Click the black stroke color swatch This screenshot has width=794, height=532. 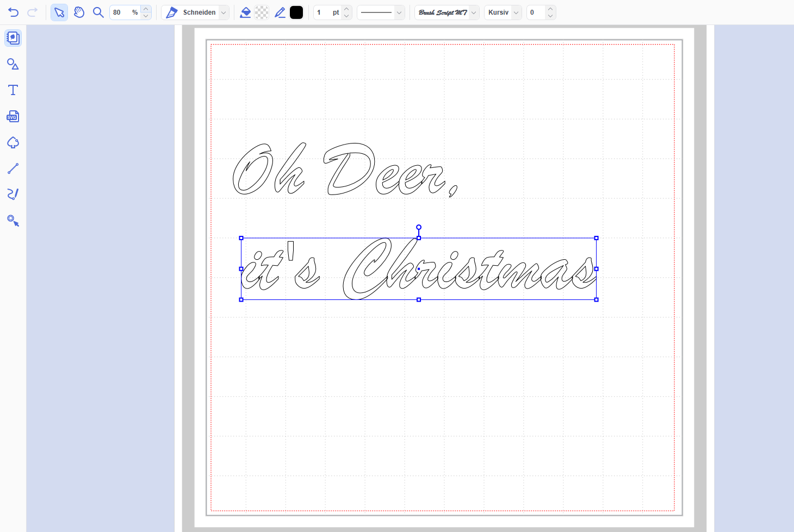pyautogui.click(x=296, y=12)
